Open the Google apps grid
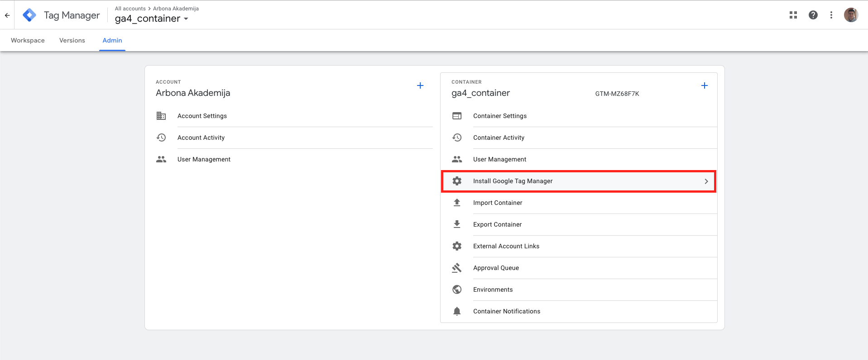 click(793, 15)
